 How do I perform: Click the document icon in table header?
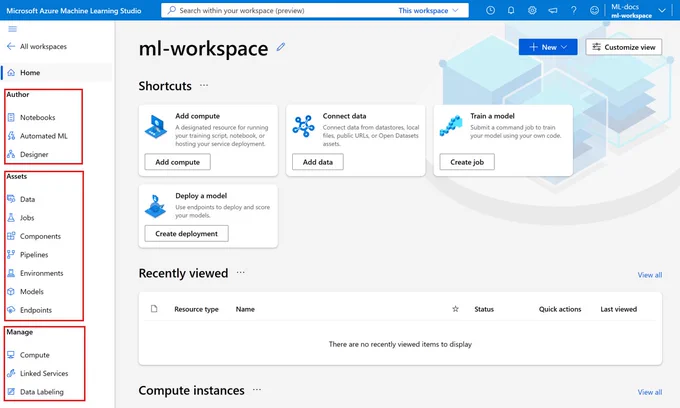pos(154,309)
